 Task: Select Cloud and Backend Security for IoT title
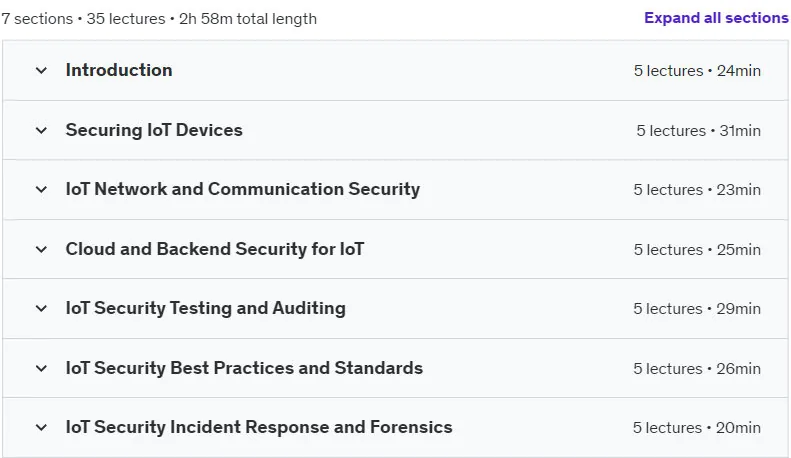tap(214, 249)
